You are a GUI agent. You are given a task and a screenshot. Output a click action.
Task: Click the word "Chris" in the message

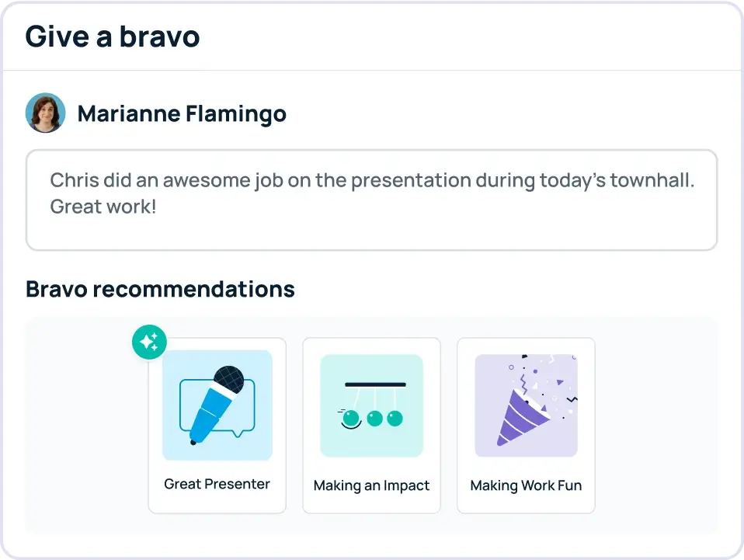(73, 181)
